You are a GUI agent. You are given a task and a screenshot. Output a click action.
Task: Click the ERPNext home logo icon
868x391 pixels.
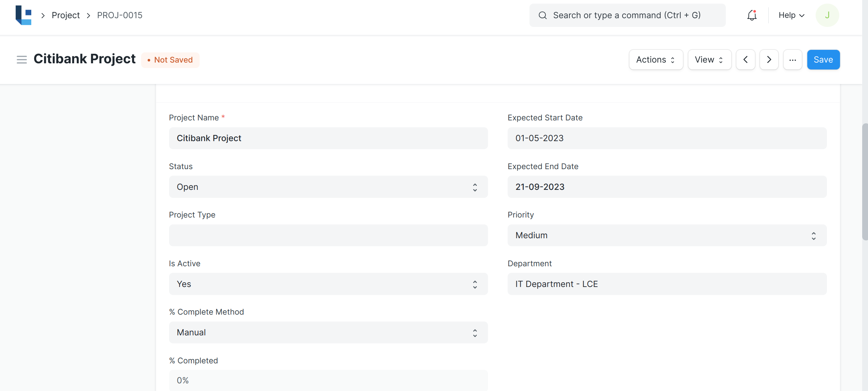pos(23,15)
